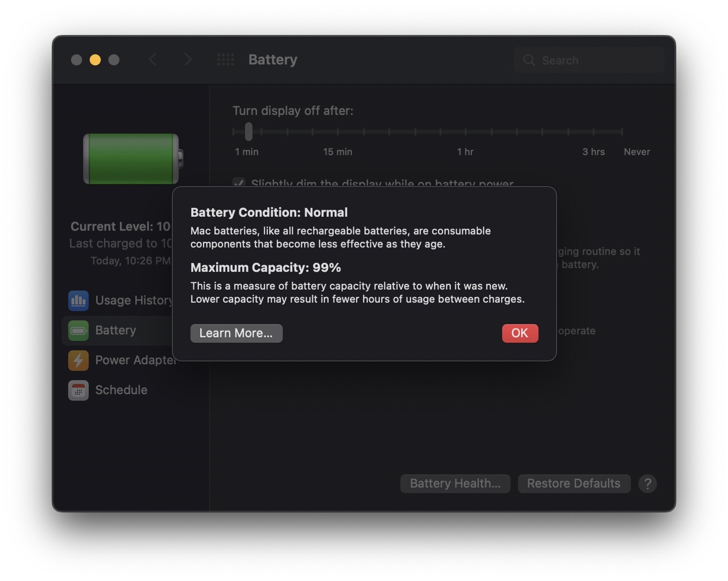Select the Usage History sidebar label
The image size is (728, 581).
pyautogui.click(x=133, y=300)
